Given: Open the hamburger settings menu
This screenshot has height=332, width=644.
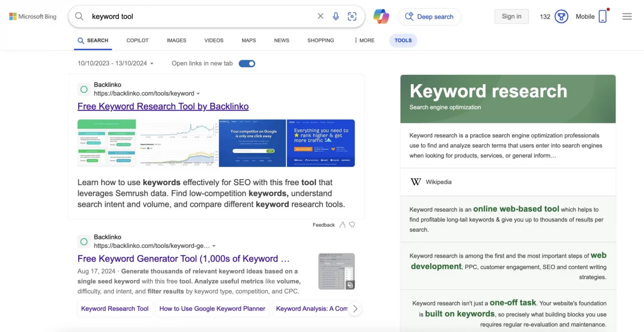Looking at the screenshot, I should click(627, 16).
